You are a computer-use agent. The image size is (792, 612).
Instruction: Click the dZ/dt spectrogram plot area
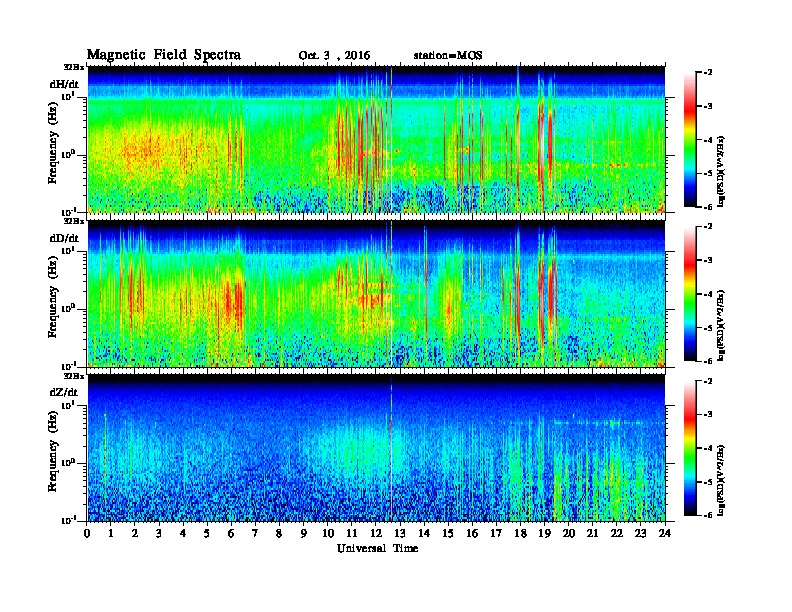pyautogui.click(x=376, y=448)
